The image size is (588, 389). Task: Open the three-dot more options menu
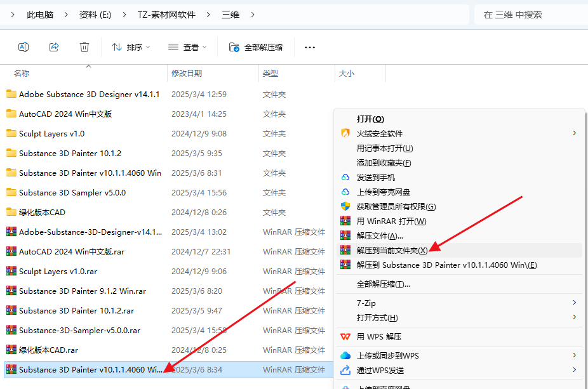tap(310, 48)
